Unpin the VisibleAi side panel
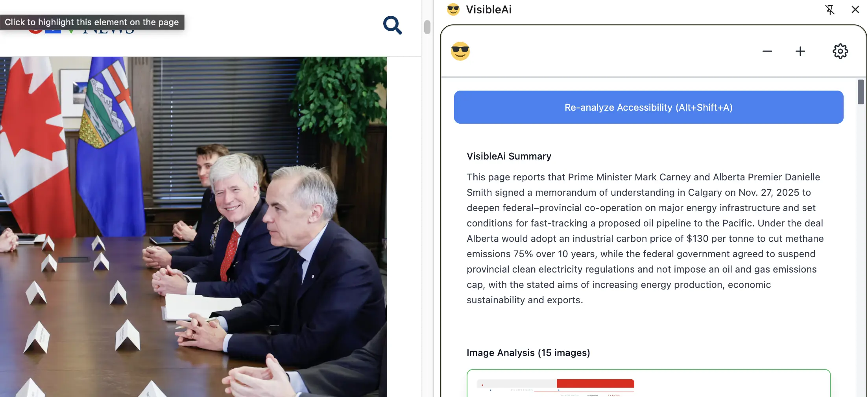The image size is (868, 397). pyautogui.click(x=830, y=9)
